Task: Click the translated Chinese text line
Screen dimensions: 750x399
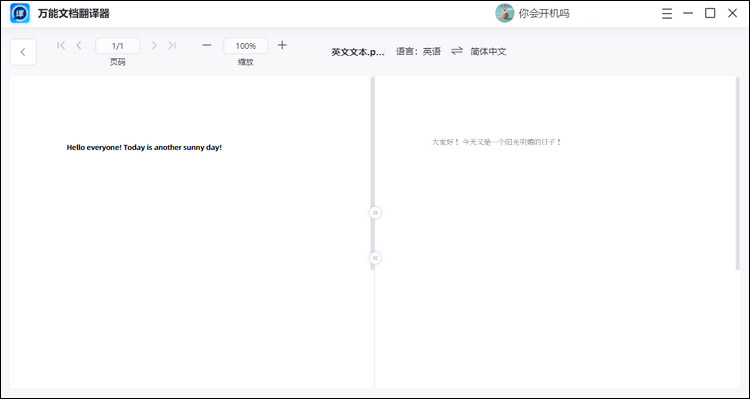Action: (496, 142)
